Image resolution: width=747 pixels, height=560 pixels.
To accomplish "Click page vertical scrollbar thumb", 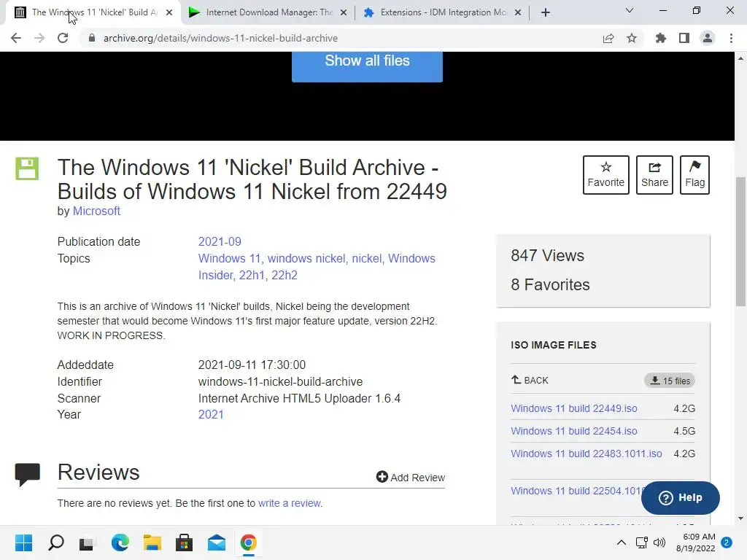I will coord(740,241).
